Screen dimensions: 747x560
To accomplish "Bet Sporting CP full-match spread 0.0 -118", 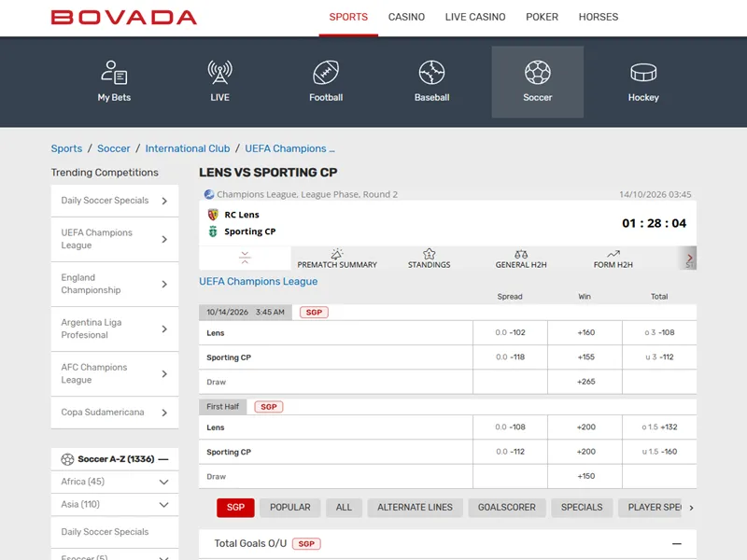I will click(510, 357).
